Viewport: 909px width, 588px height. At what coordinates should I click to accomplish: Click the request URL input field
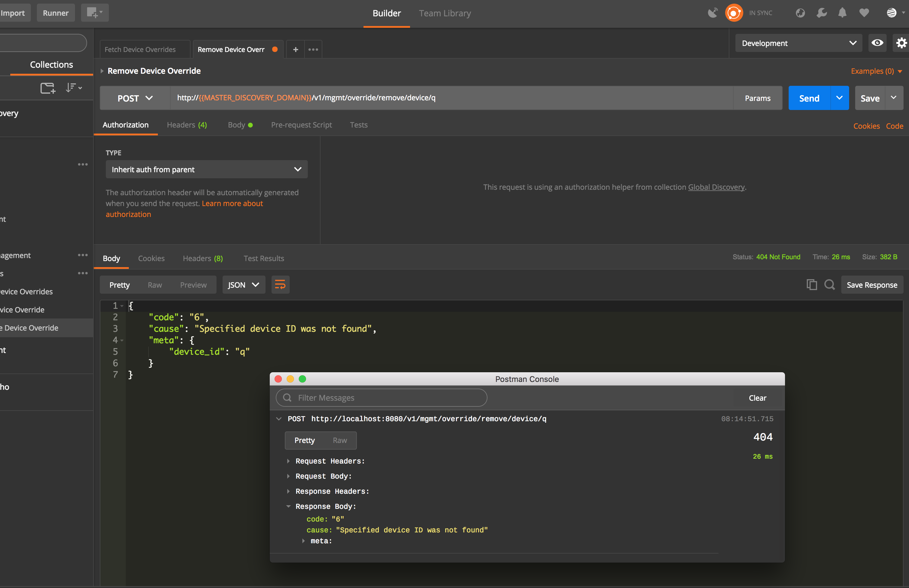click(451, 98)
